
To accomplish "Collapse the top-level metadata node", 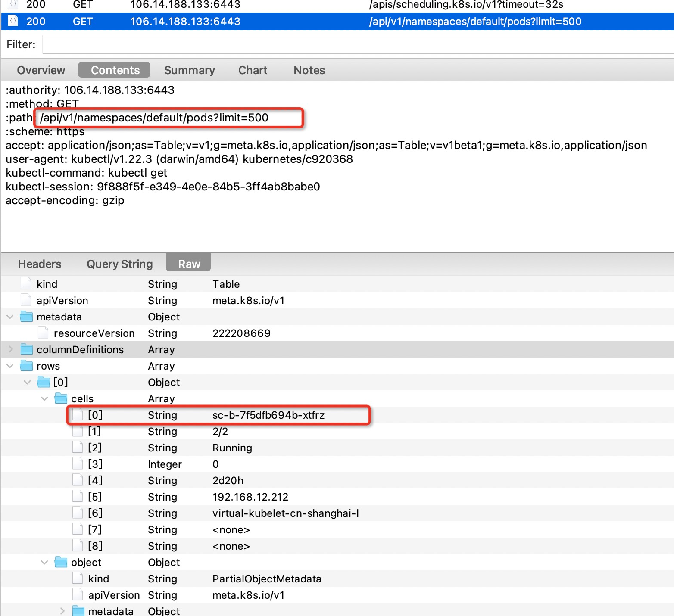I will click(10, 317).
